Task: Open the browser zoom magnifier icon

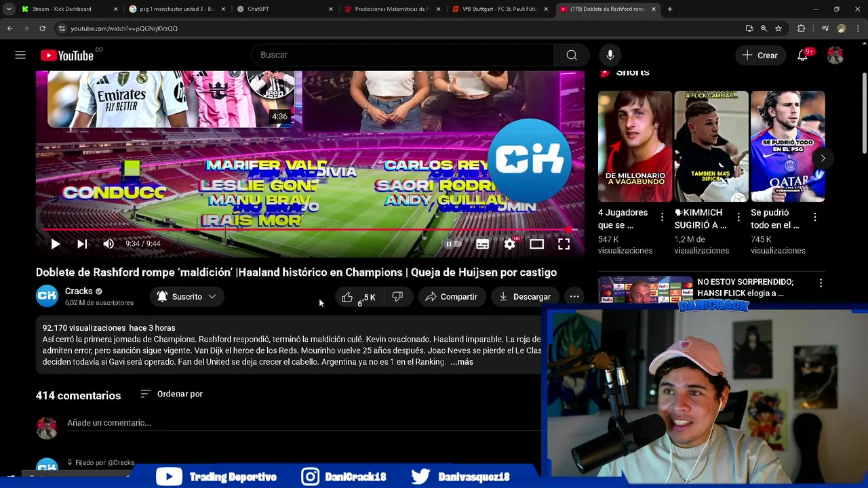Action: [764, 28]
